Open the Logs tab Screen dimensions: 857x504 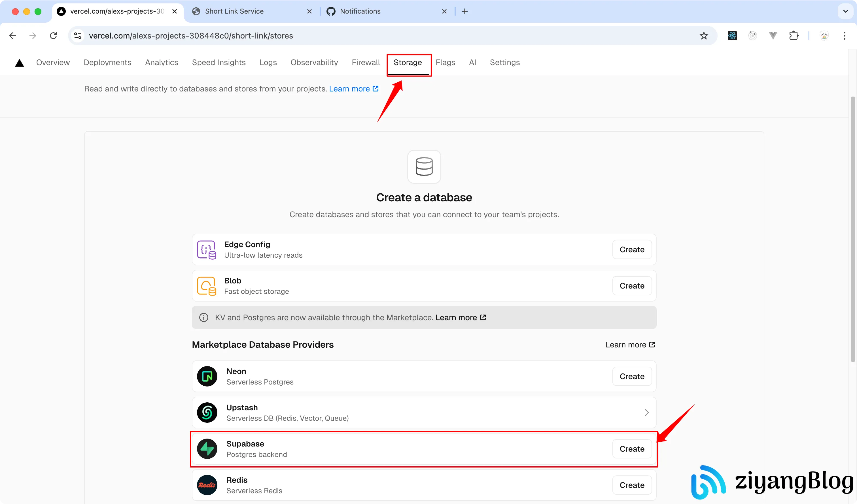(268, 63)
